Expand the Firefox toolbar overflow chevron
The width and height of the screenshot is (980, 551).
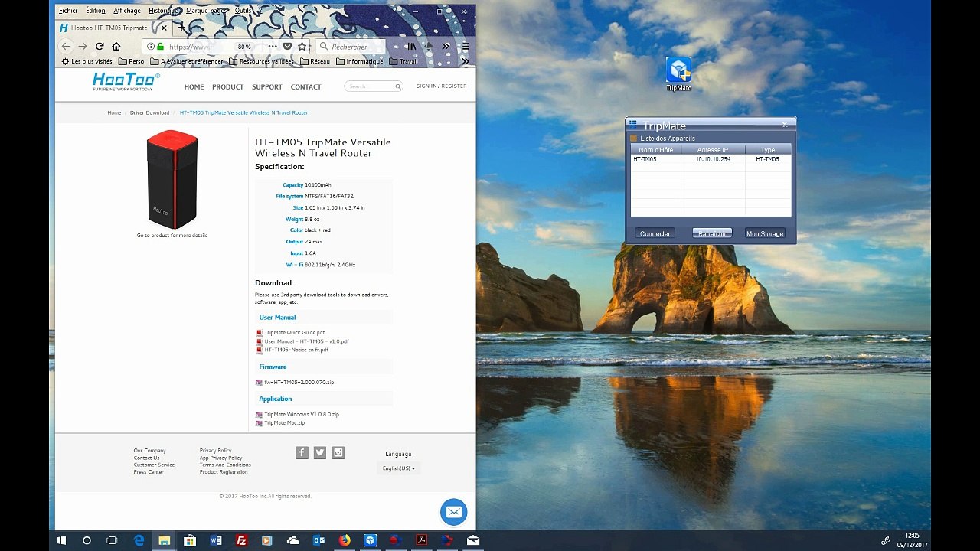click(x=446, y=47)
